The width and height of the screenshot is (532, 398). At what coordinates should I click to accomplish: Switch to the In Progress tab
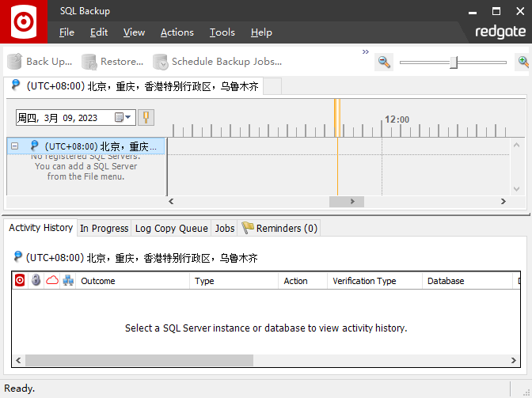[104, 229]
